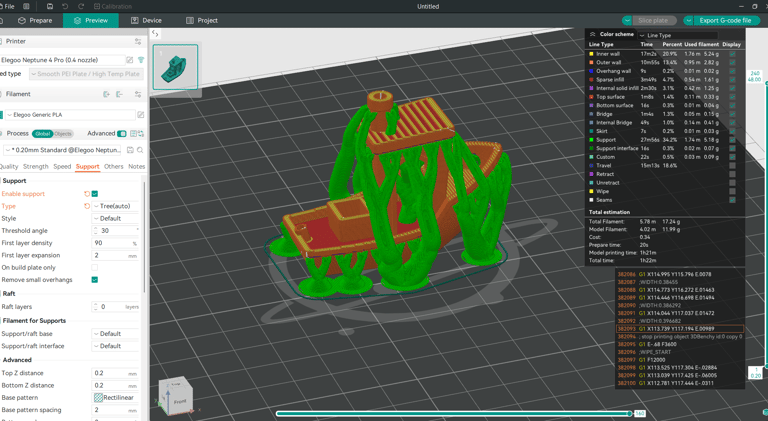Image resolution: width=768 pixels, height=421 pixels.
Task: Open the support Style Default dropdown
Action: 116,218
